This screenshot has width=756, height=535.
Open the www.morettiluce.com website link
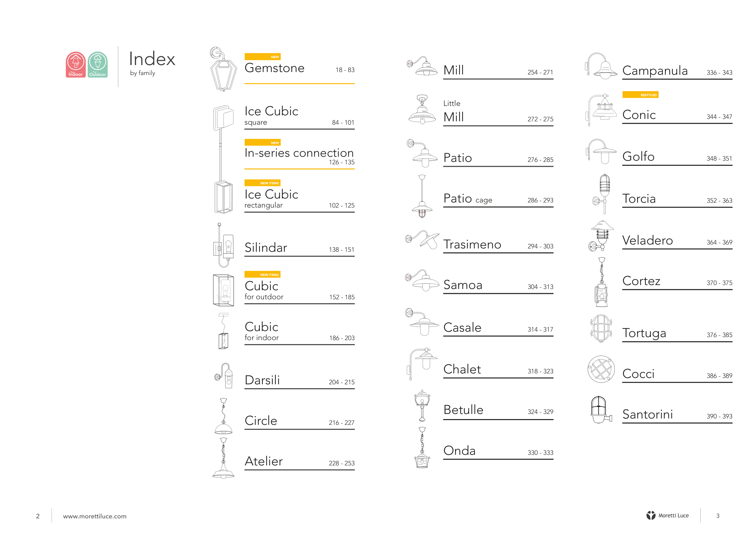[94, 516]
